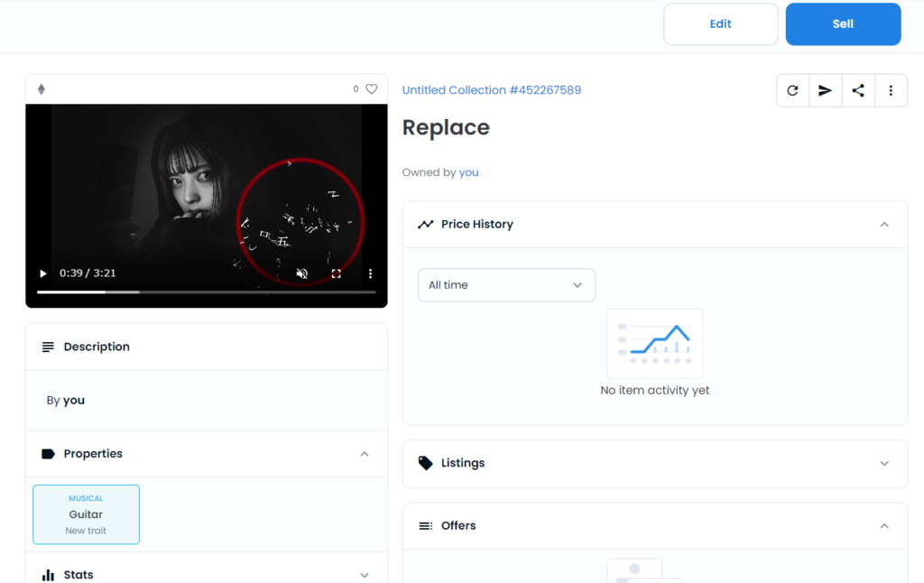
Task: Click the empty activity chart placeholder image
Action: pos(655,344)
